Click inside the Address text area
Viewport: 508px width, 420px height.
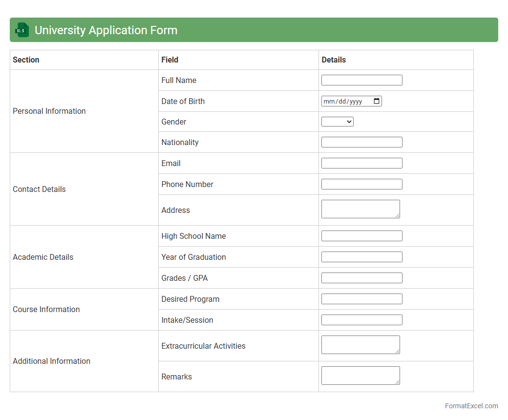[360, 209]
